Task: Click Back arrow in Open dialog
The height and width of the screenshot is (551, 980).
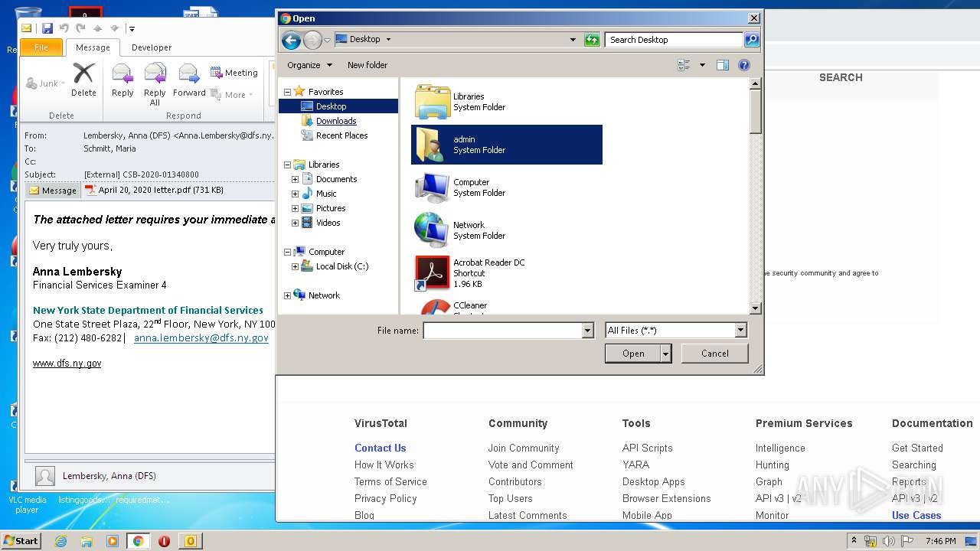Action: (x=291, y=40)
